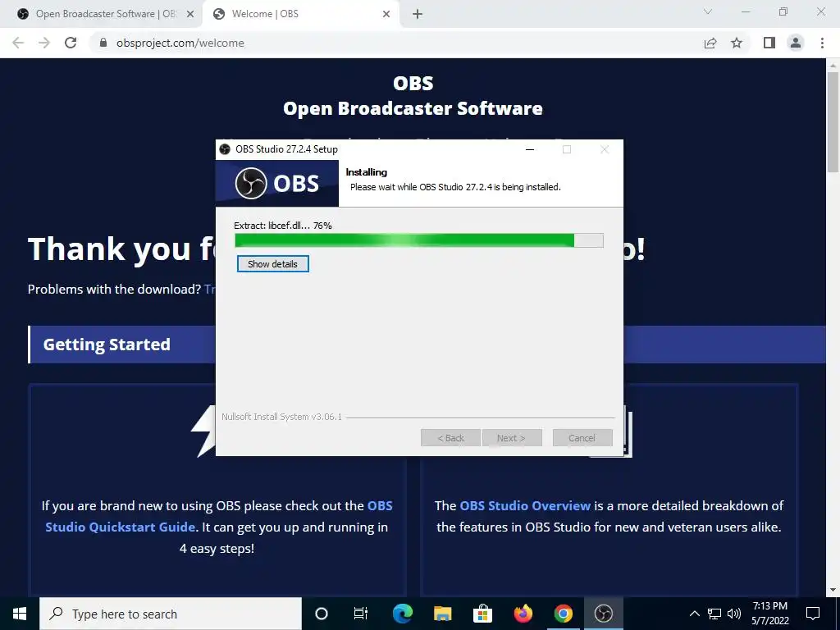This screenshot has width=840, height=630.
Task: Click the Chrome back arrow
Action: click(18, 43)
